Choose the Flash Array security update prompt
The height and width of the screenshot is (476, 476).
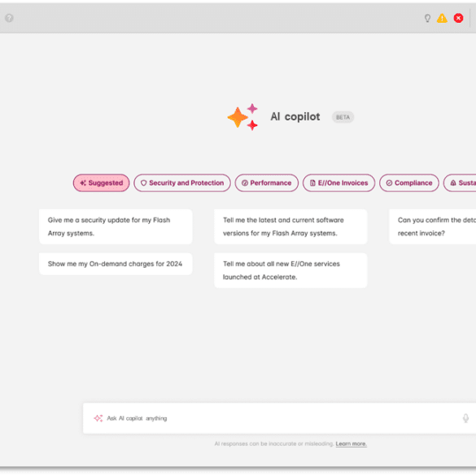tap(116, 226)
